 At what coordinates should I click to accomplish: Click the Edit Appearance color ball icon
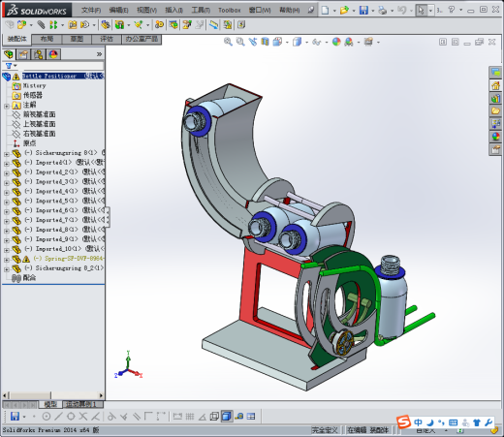point(336,42)
